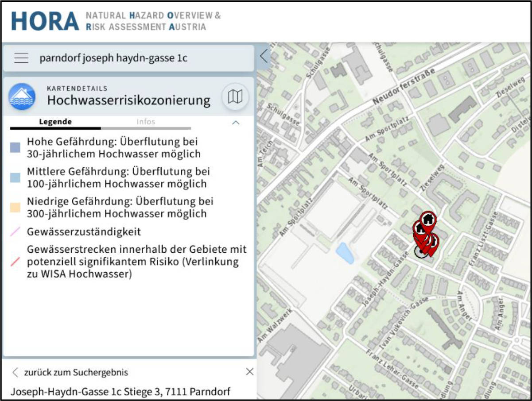Click the red Gewässerstrecken line symbol
The image size is (532, 401).
[16, 262]
